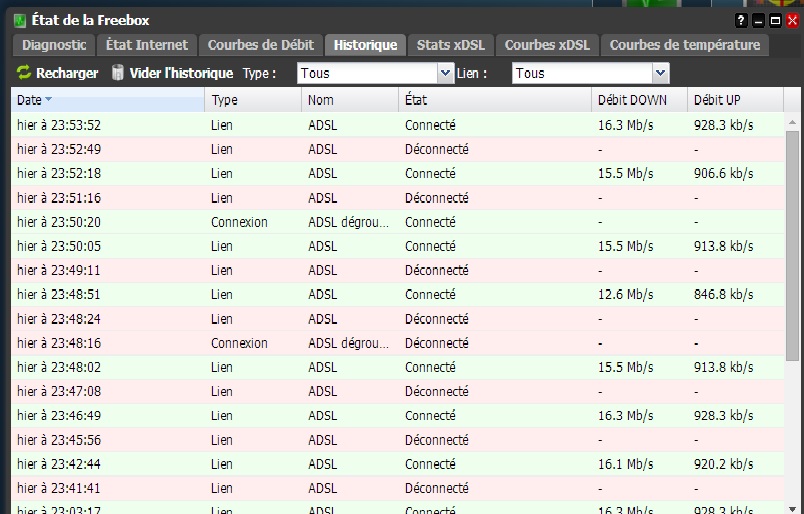Click the Lien combo box field showing Tous
Viewport: 804px width, 514px height.
[582, 73]
